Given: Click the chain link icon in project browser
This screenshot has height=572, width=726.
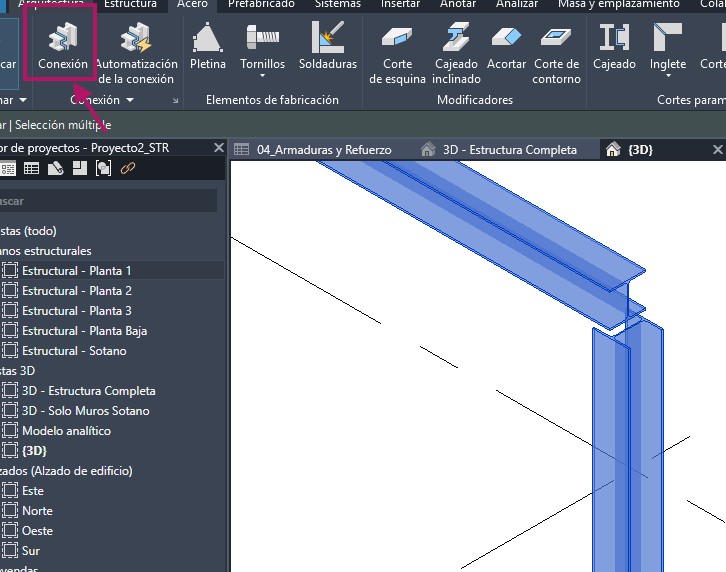Looking at the screenshot, I should 127,169.
